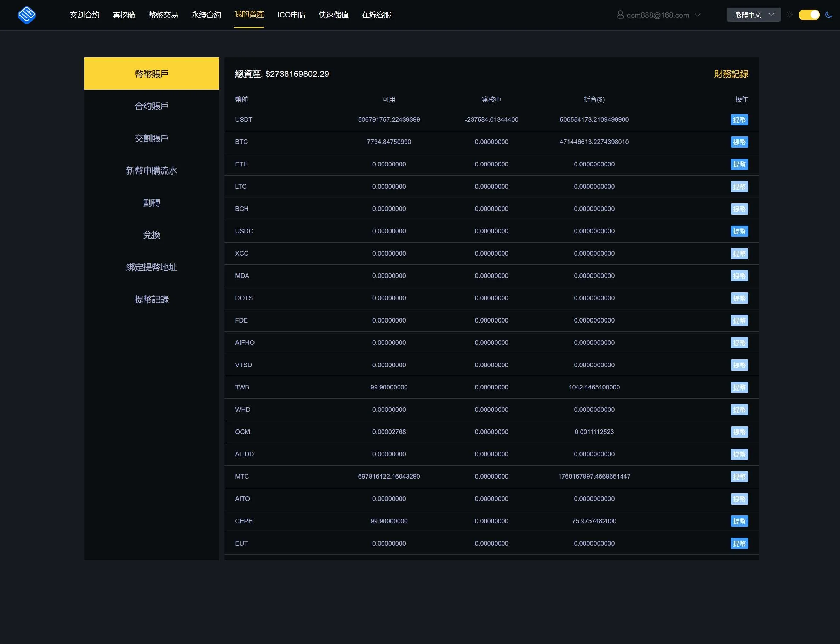Viewport: 840px width, 644px height.
Task: Go to ICO申購 in the top nav
Action: click(291, 15)
